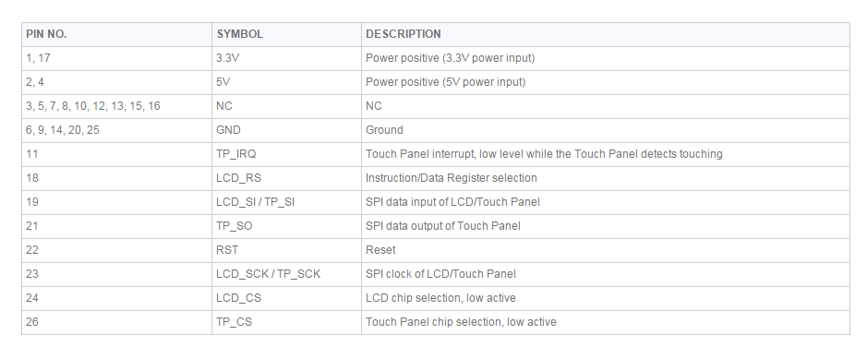Click pin number 26 cell
868x347 pixels.
click(x=116, y=322)
